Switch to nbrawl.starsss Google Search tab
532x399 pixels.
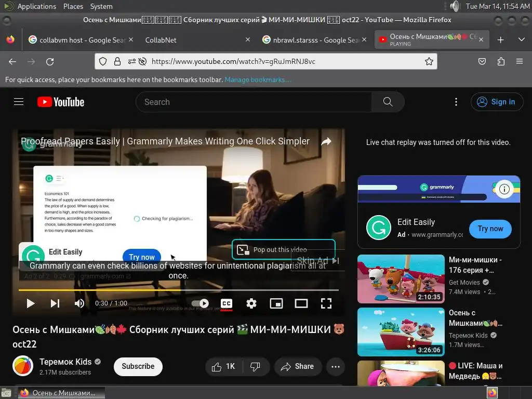click(x=314, y=40)
